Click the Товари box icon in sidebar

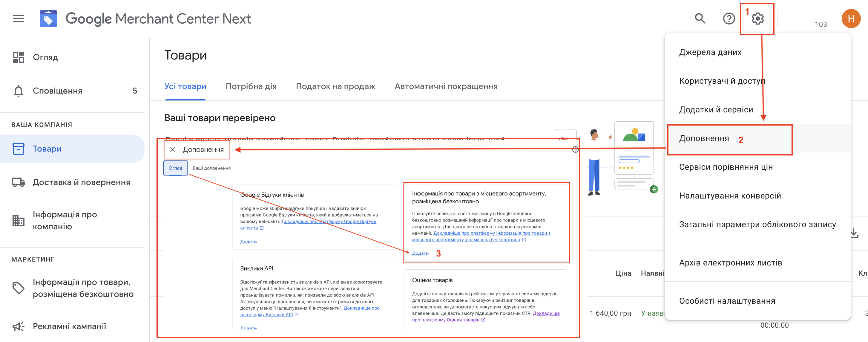tap(19, 149)
